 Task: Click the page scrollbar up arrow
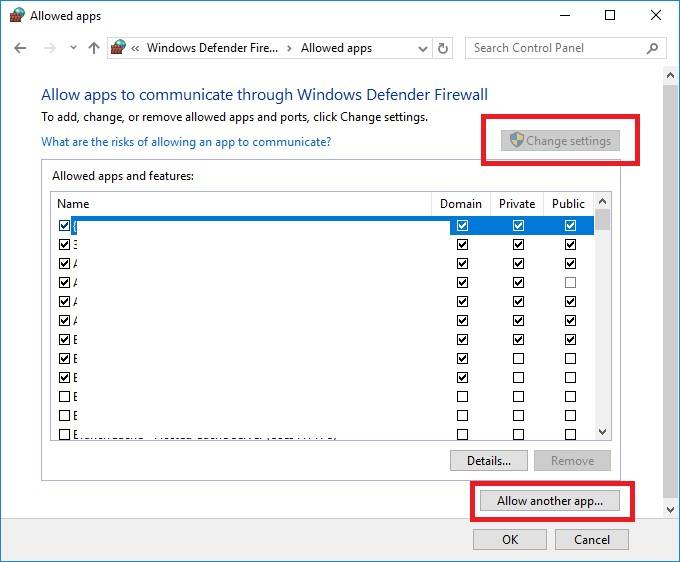click(x=670, y=75)
